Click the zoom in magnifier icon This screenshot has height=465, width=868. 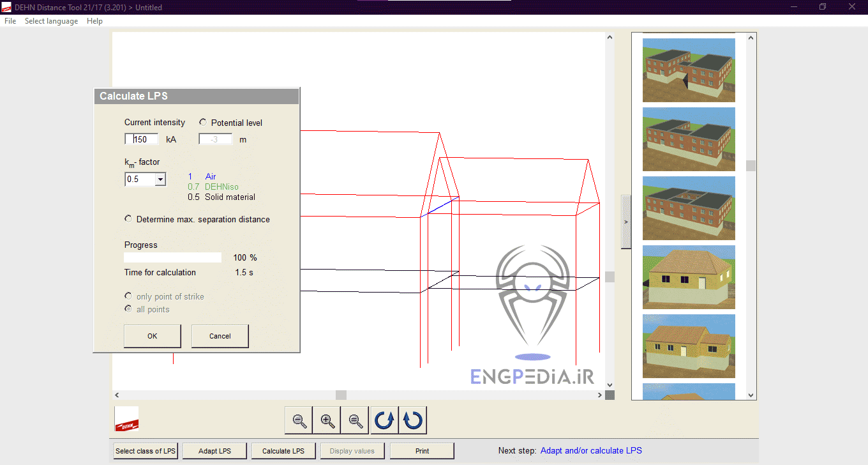327,420
